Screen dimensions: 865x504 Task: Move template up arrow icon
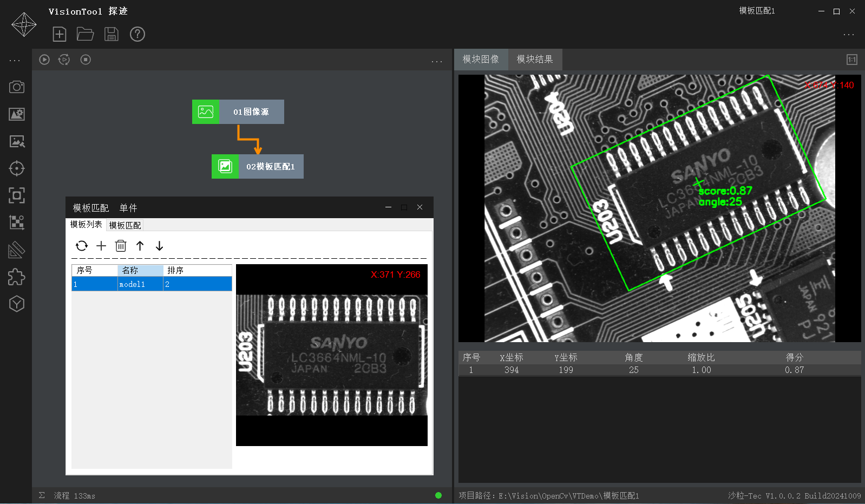[140, 246]
